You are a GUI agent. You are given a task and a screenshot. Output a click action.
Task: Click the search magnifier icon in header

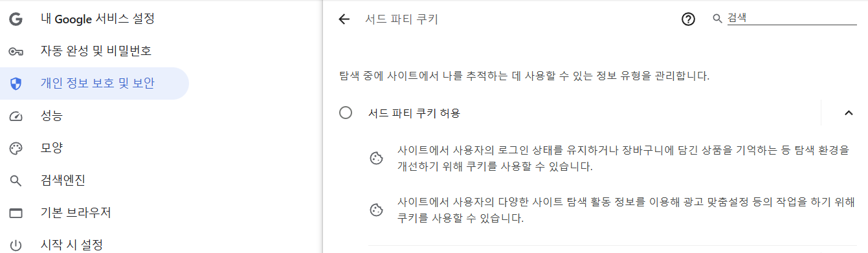pyautogui.click(x=717, y=19)
